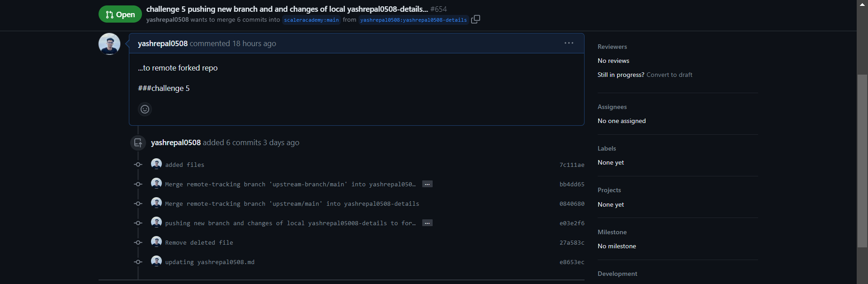Click the scaleracademy:main branch label
Image resolution: width=868 pixels, height=284 pixels.
click(x=311, y=20)
